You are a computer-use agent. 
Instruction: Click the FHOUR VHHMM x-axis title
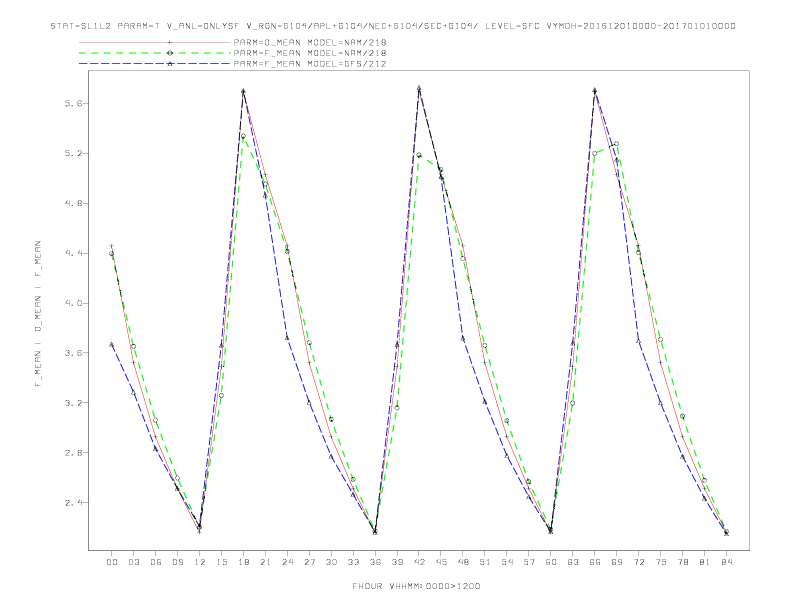coord(416,586)
